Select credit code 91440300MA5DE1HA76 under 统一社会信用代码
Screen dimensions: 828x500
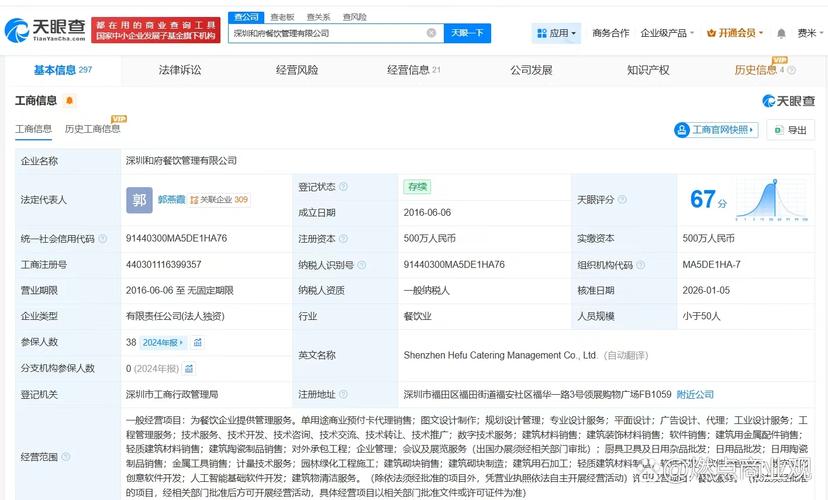tap(176, 238)
